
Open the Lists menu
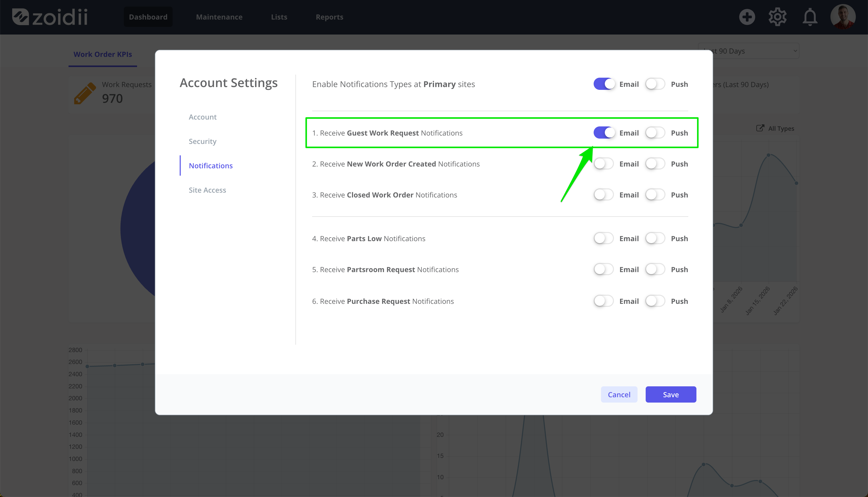[x=279, y=17]
